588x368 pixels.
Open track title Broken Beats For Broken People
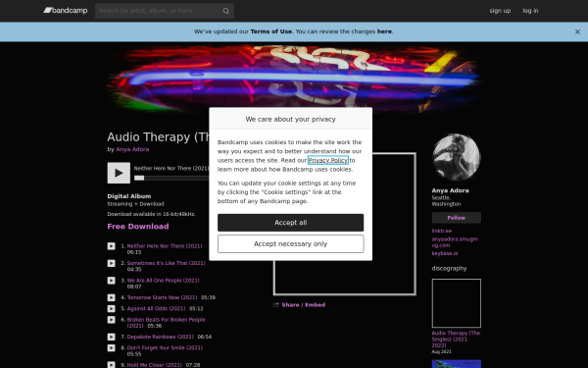click(x=167, y=323)
